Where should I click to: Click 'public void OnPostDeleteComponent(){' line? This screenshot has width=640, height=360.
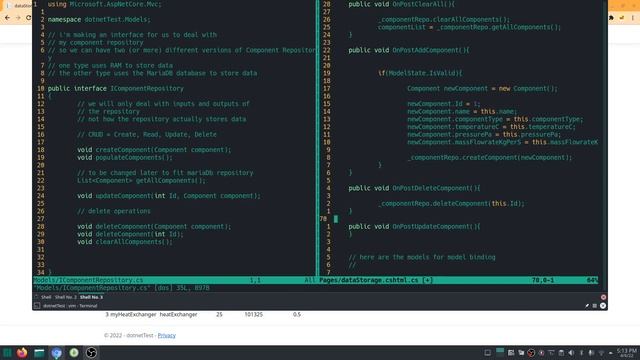point(414,188)
